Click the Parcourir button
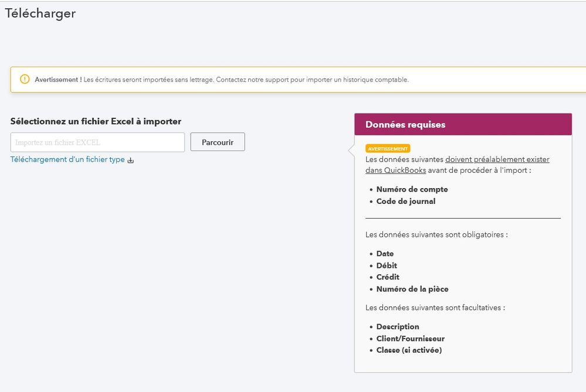The image size is (586, 392). click(218, 142)
